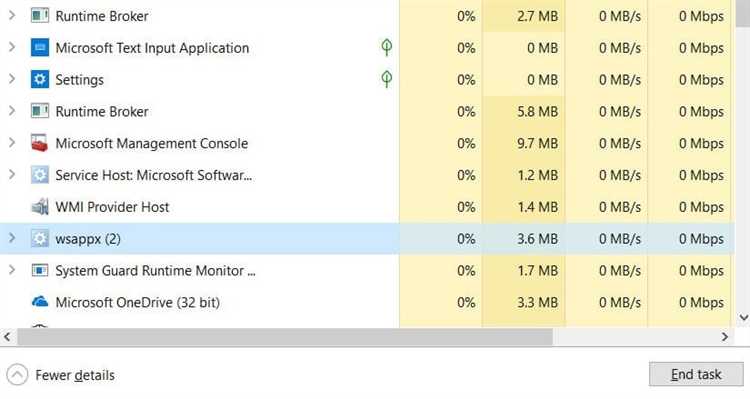Click leaf icon beside Microsoft Text Input Application
Screen dimensions: 750x399
pyautogui.click(x=386, y=47)
